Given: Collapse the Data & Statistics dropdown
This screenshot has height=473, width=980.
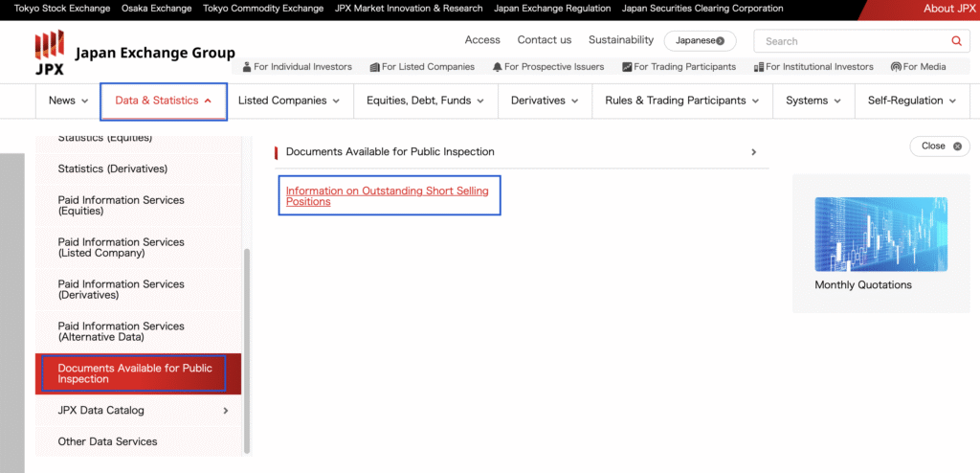Looking at the screenshot, I should pos(164,101).
